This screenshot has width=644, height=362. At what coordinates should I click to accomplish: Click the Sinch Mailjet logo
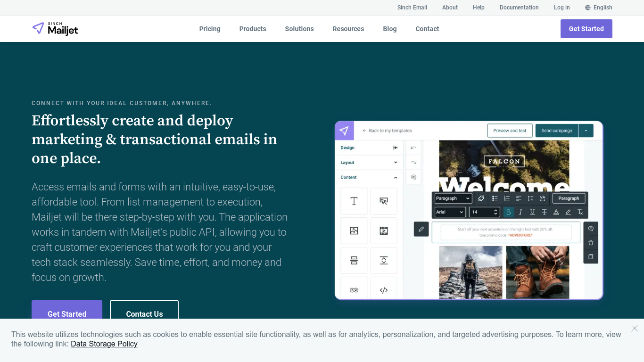[55, 29]
